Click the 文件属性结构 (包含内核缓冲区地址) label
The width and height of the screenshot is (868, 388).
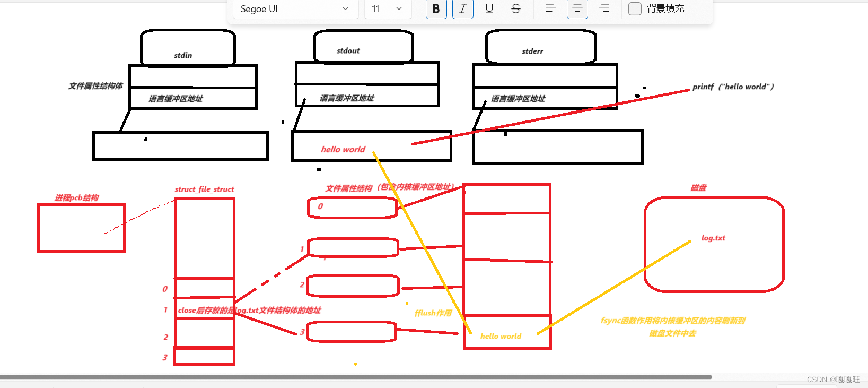[x=390, y=188]
